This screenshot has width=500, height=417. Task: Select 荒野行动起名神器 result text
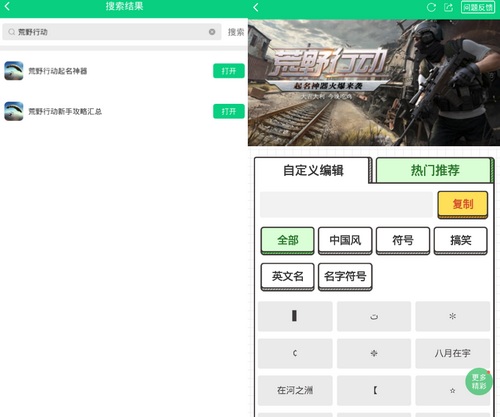(x=58, y=71)
